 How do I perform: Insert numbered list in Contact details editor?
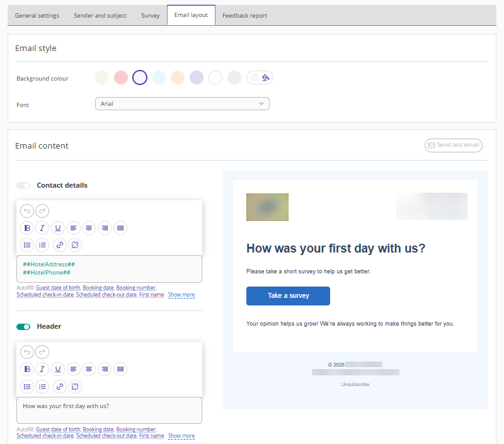[x=42, y=245]
